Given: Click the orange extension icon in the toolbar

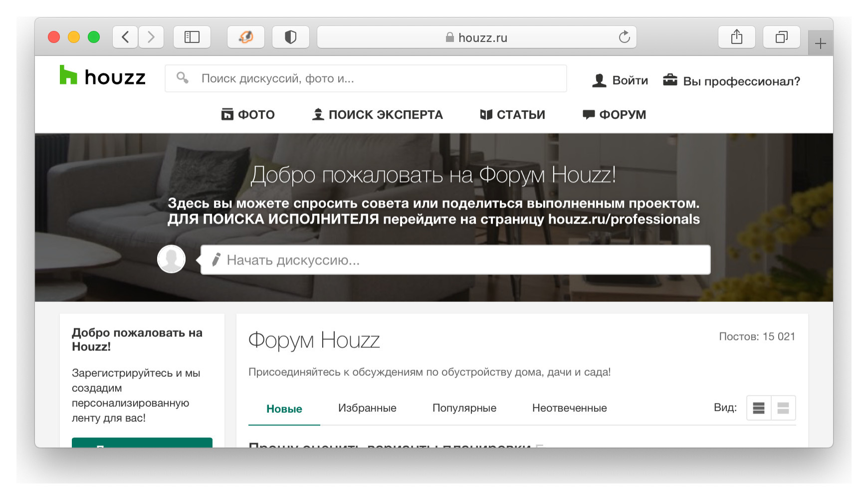Looking at the screenshot, I should tap(246, 36).
